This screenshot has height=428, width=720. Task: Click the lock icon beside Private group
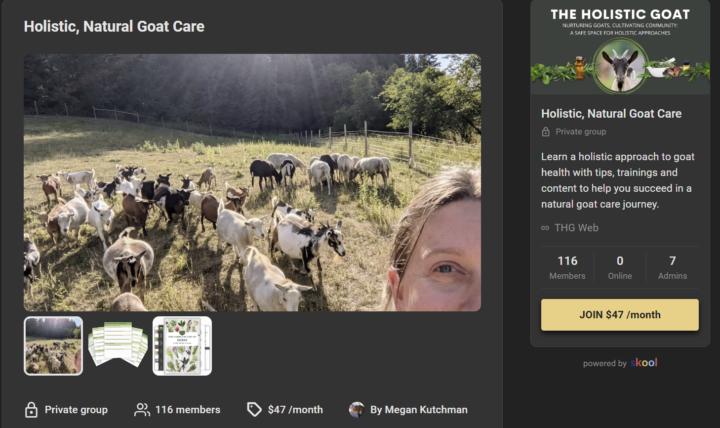(31, 409)
